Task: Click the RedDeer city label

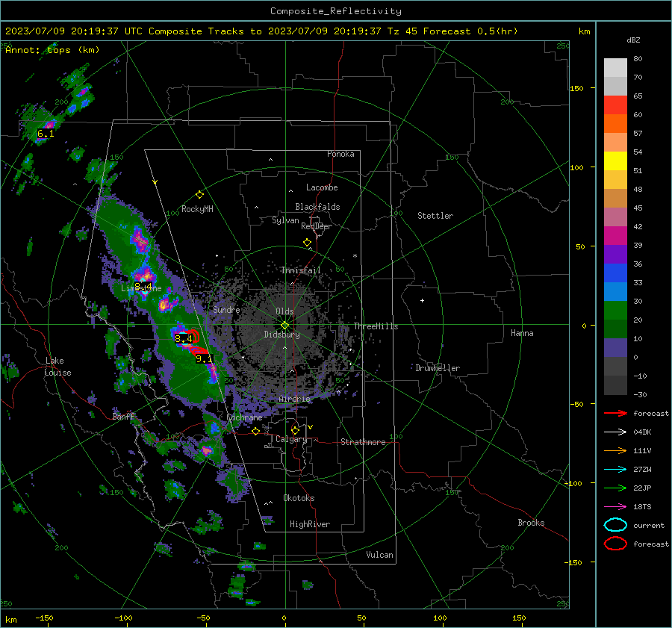Action: pyautogui.click(x=317, y=226)
